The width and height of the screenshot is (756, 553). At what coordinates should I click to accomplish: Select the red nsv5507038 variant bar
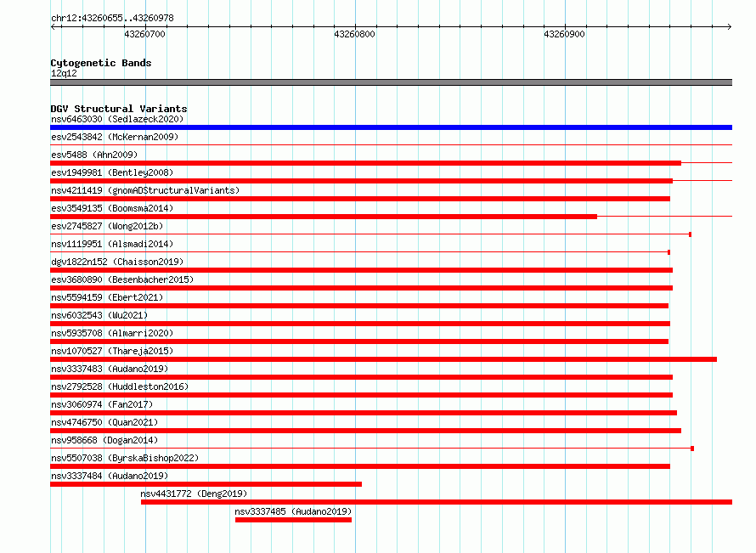pos(360,466)
